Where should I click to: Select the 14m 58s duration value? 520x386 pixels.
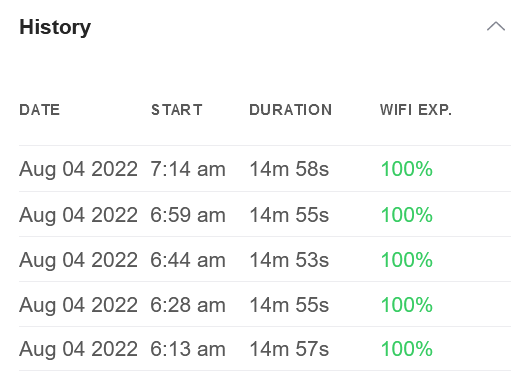[289, 169]
